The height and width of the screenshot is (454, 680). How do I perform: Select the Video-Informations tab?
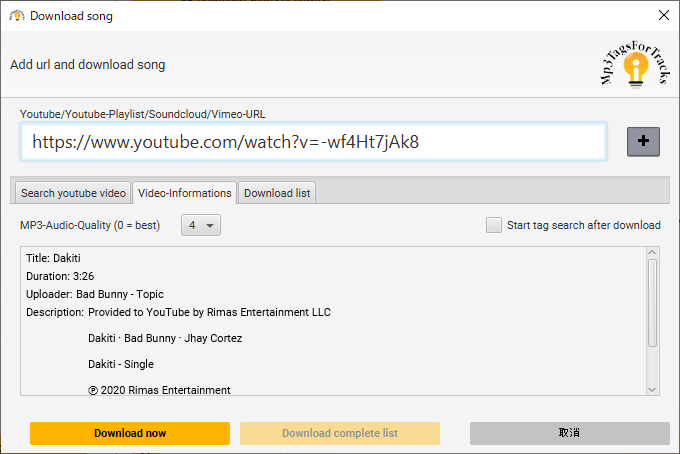[185, 193]
